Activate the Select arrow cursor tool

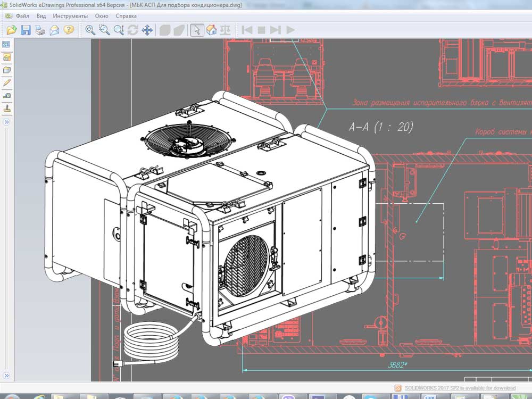tap(197, 30)
